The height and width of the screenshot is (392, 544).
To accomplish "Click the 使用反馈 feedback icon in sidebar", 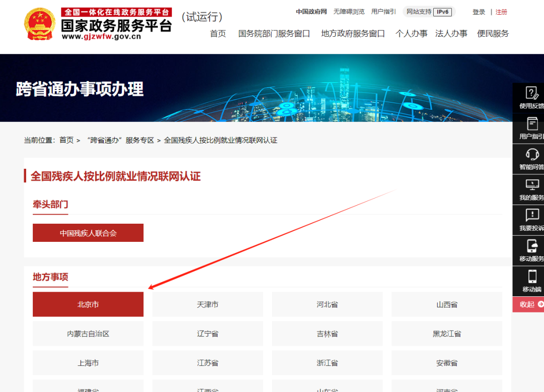I will (531, 93).
